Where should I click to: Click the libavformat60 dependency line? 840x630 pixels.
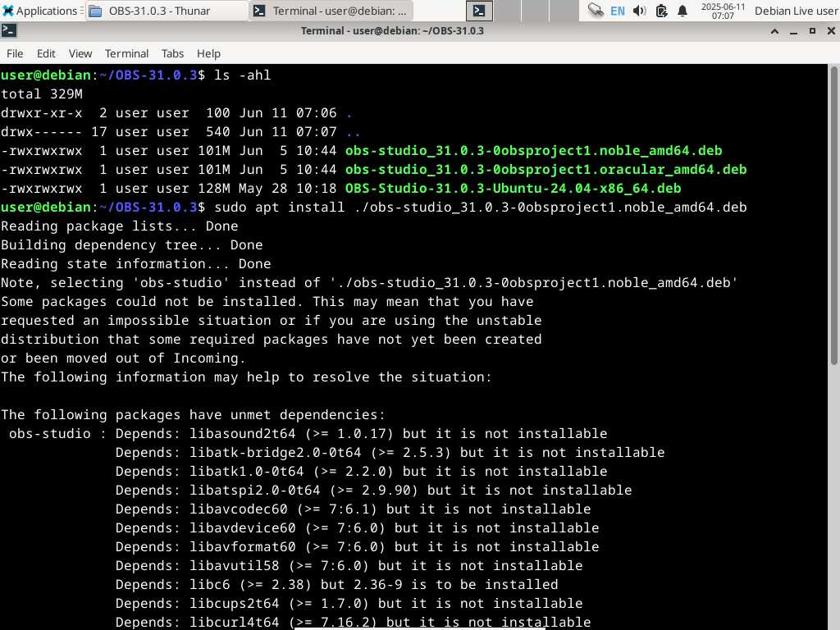pos(358,546)
